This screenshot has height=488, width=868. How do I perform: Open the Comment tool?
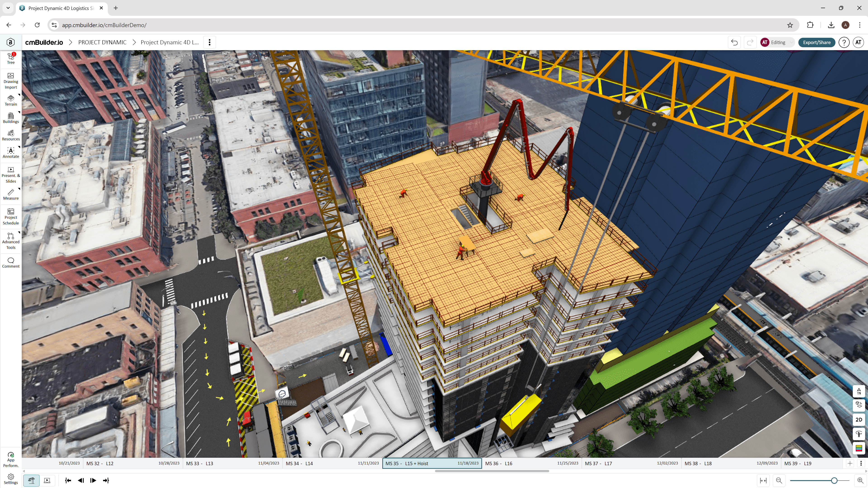pos(11,262)
